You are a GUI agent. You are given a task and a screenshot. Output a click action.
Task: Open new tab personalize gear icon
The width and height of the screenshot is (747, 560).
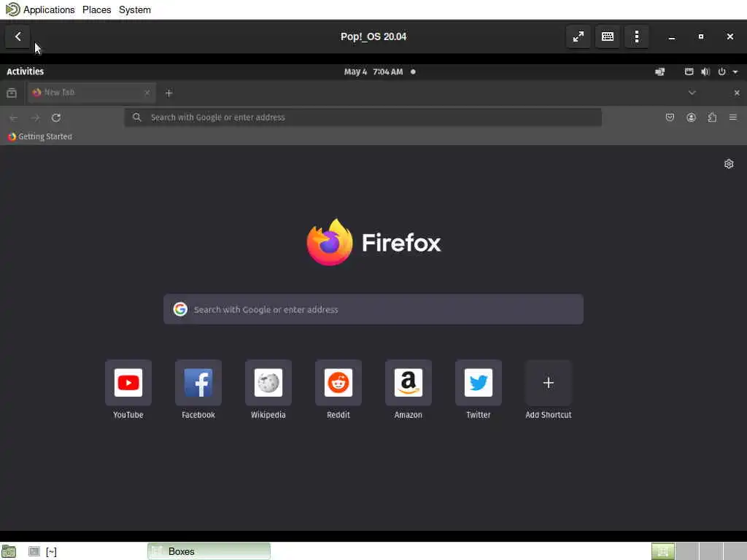[729, 164]
